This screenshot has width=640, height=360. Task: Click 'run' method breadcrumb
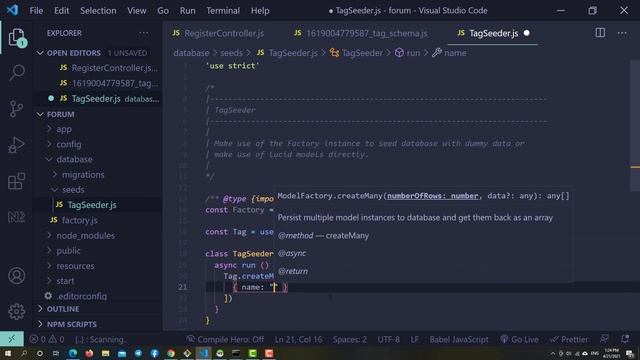[x=413, y=53]
